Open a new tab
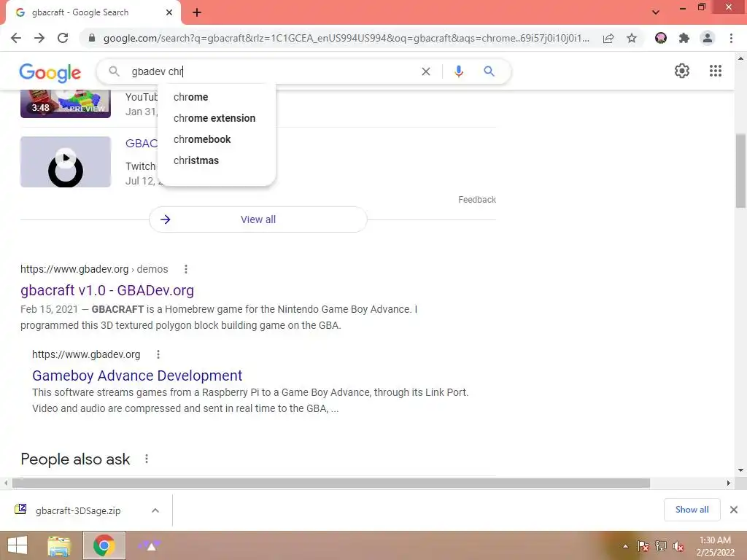 tap(197, 12)
